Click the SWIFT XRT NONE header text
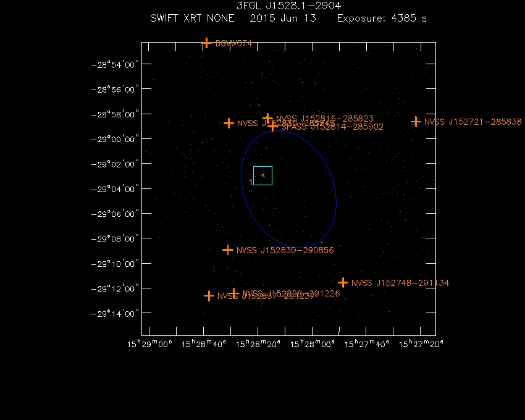Viewport: 525px width, 420px height. click(x=192, y=18)
